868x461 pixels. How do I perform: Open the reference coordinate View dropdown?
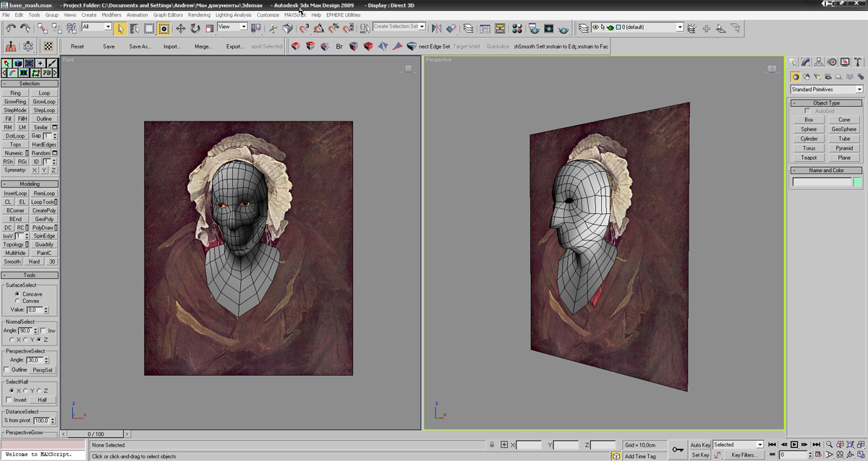[232, 27]
